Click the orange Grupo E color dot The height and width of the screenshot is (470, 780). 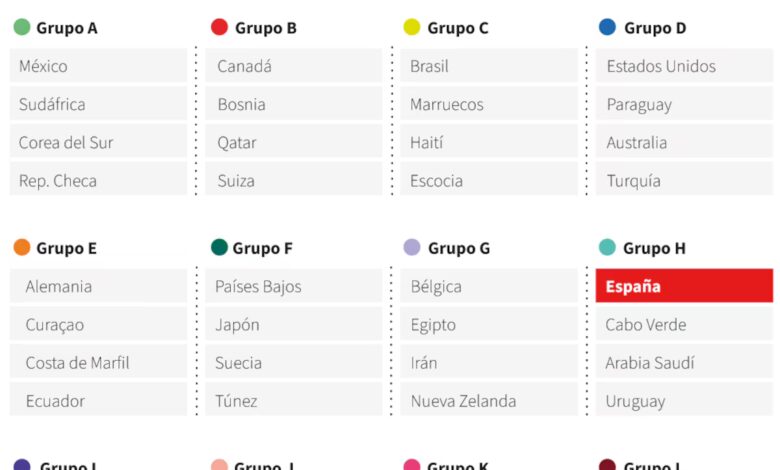[22, 247]
